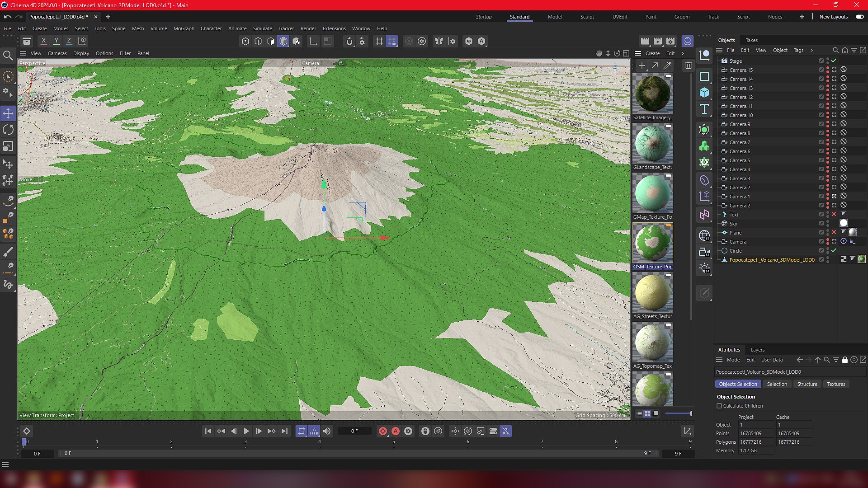Select the Rotate tool

8,130
